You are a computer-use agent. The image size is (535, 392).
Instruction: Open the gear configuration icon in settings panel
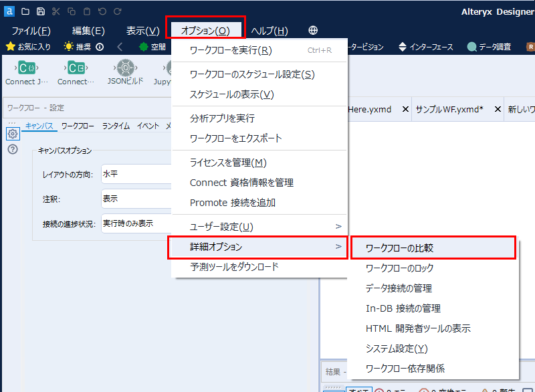tap(12, 134)
